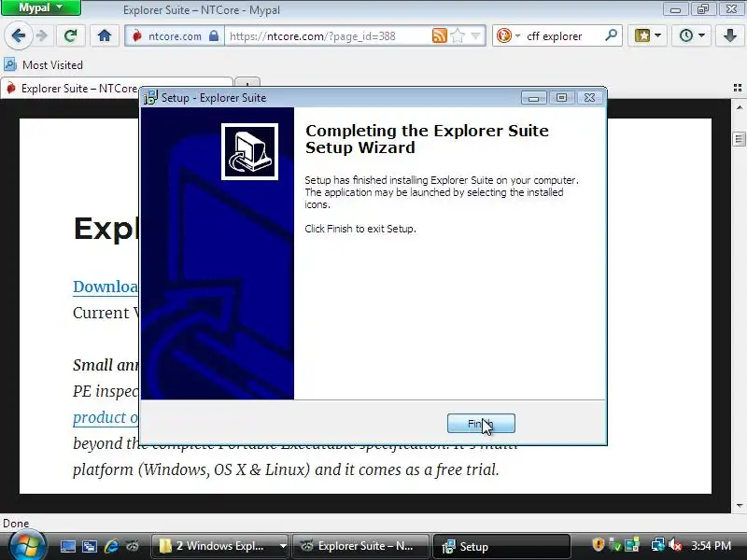Launch Internet Explorer from quick launch

point(111,546)
